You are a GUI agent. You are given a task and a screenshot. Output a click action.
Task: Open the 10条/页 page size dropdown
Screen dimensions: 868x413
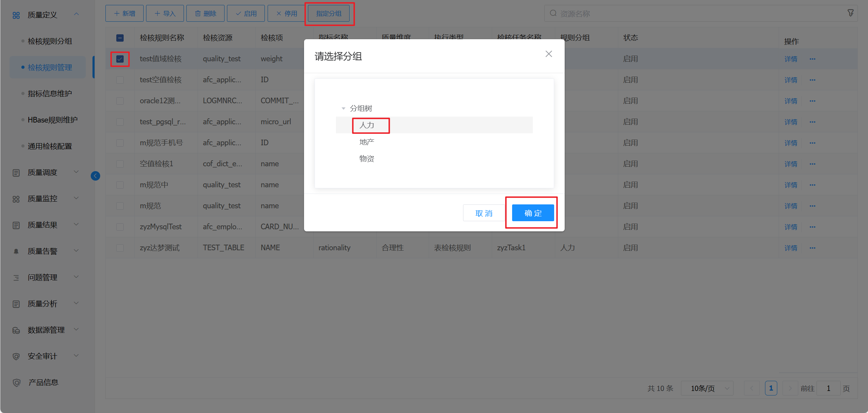(707, 388)
